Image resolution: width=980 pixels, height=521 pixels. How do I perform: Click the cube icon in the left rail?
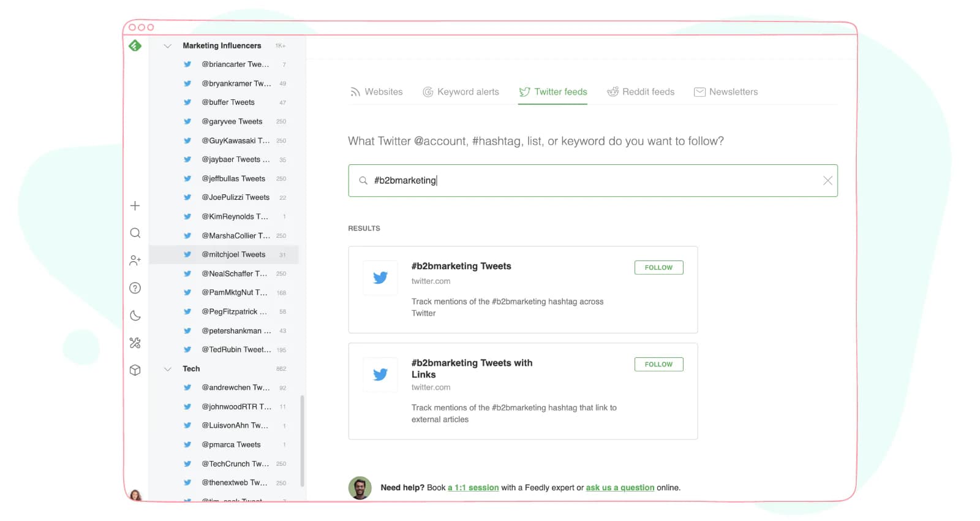click(x=135, y=370)
